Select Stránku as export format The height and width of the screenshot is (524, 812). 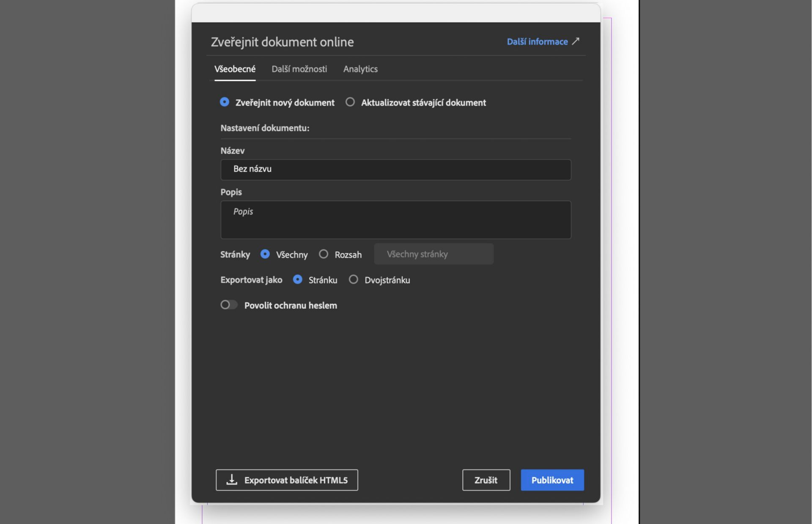pos(298,280)
